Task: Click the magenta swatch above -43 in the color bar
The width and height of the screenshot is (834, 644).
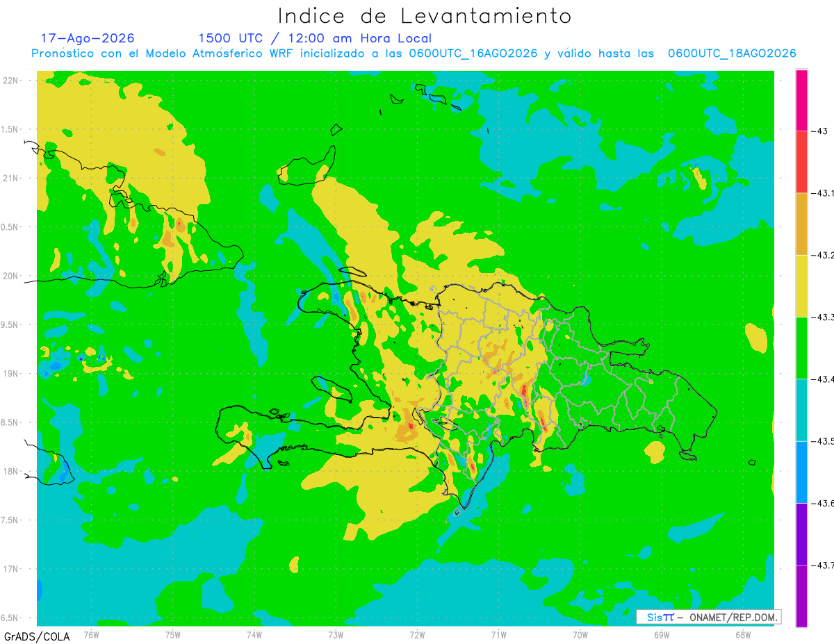Action: coord(801,100)
